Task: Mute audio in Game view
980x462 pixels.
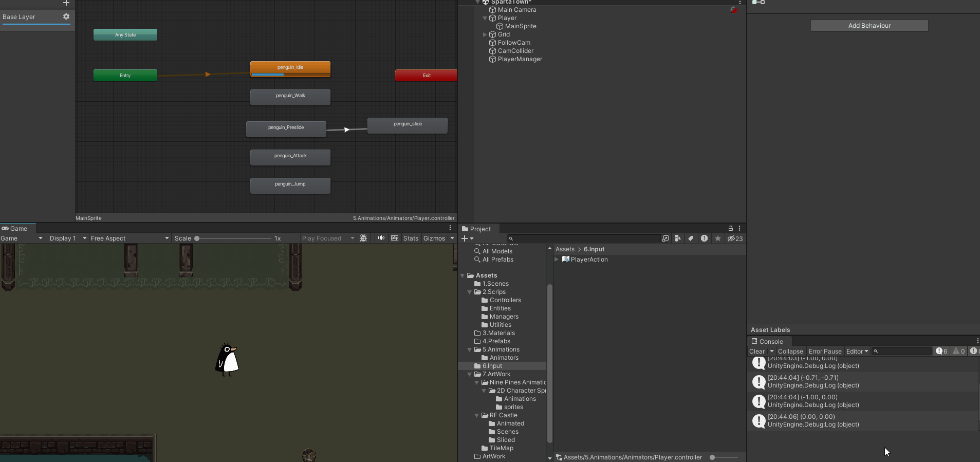Action: pos(381,238)
